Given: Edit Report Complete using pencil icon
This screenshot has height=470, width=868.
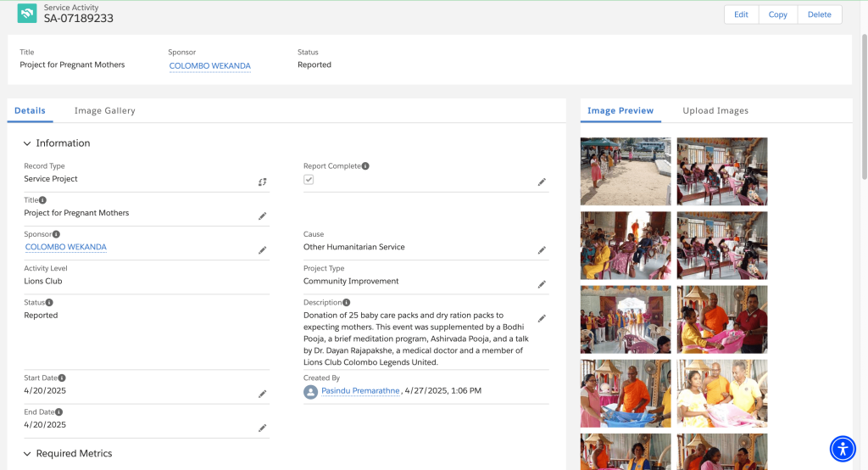Looking at the screenshot, I should (x=542, y=182).
